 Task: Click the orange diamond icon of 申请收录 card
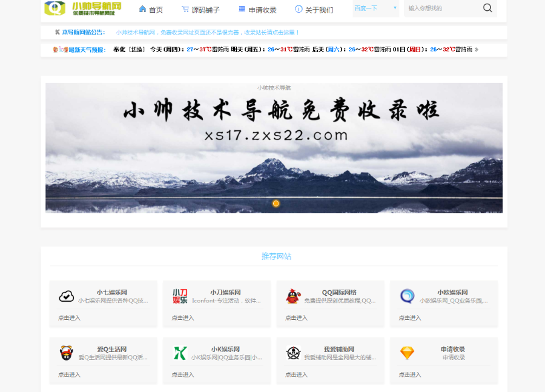coord(407,353)
